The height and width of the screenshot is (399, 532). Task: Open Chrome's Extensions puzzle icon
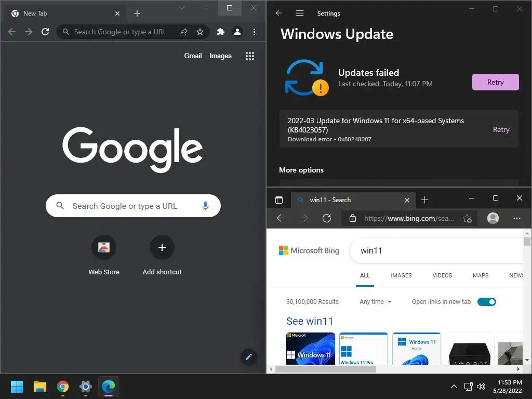[x=220, y=32]
